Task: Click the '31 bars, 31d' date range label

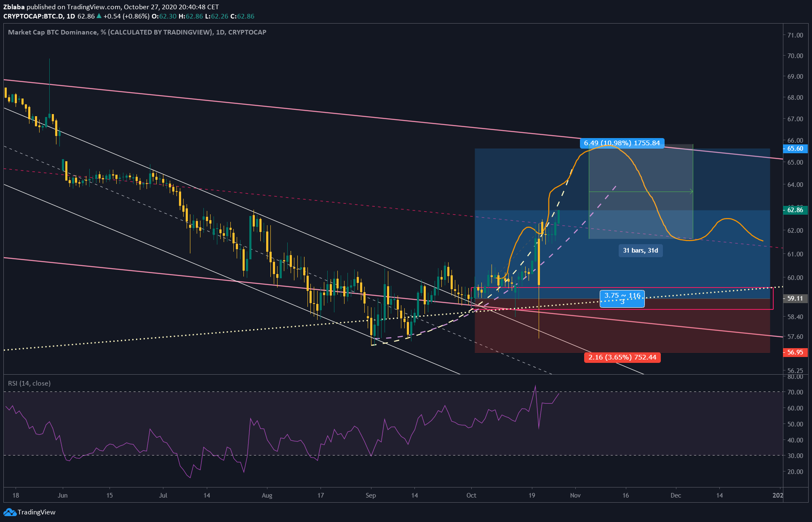Action: [x=641, y=250]
